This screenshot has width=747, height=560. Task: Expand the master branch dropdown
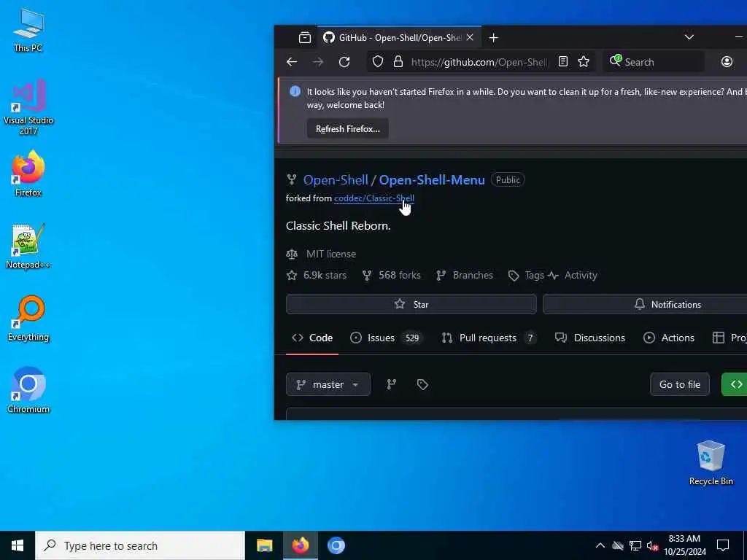[328, 384]
